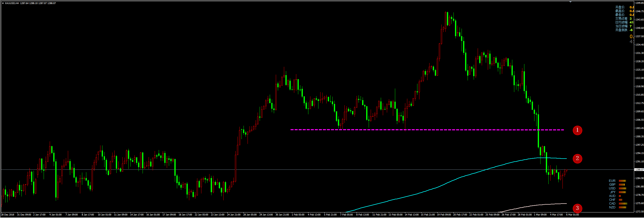Click the 日均波幅 daily range label
This screenshot has height=218, width=644.
click(x=621, y=23)
